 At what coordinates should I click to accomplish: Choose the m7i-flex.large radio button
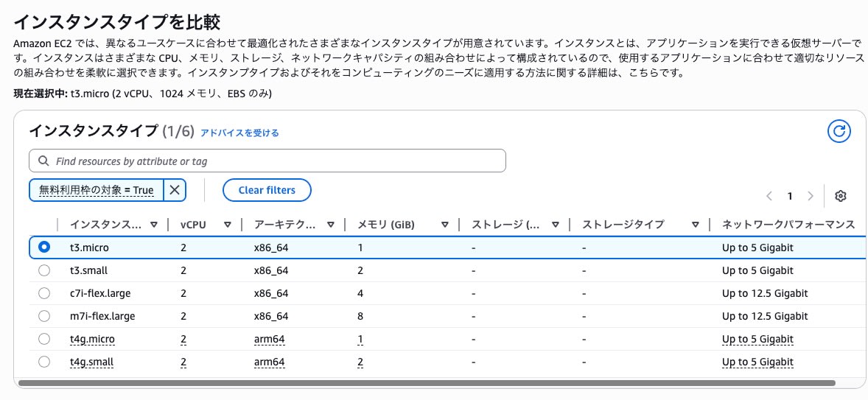click(44, 316)
